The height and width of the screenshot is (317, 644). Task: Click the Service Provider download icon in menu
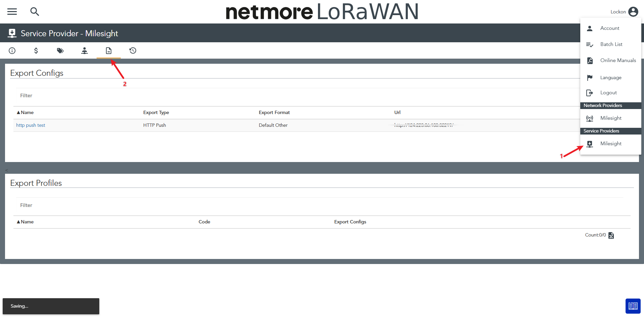click(x=590, y=144)
